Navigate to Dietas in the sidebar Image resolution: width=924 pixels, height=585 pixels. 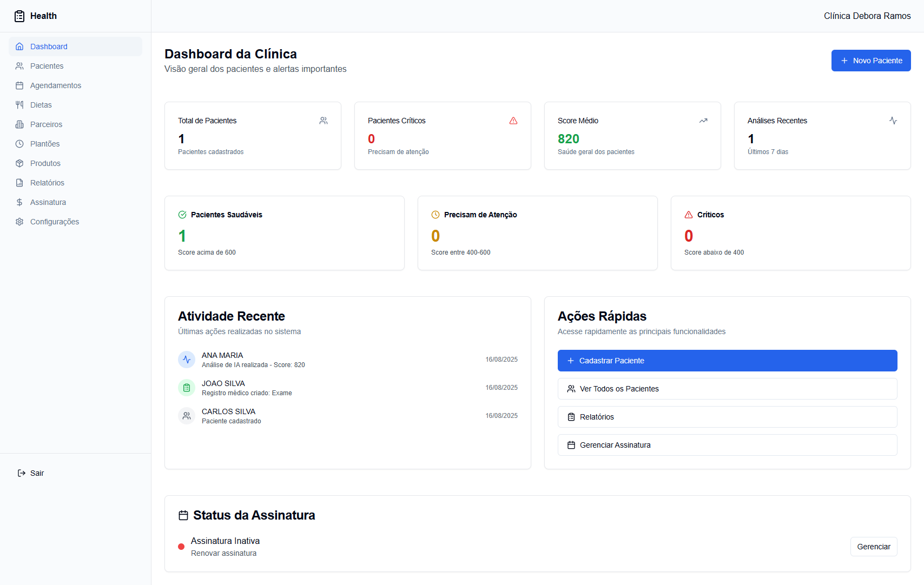point(75,105)
